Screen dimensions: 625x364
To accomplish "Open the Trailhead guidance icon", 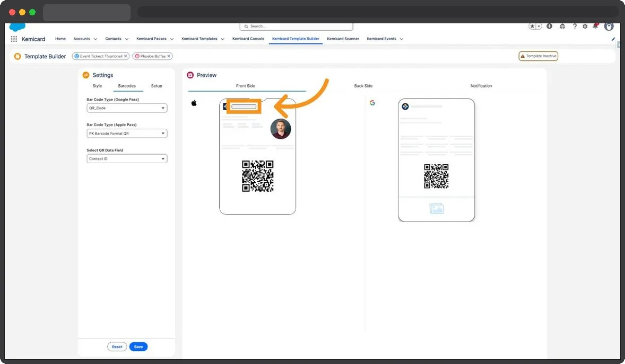I will point(562,26).
